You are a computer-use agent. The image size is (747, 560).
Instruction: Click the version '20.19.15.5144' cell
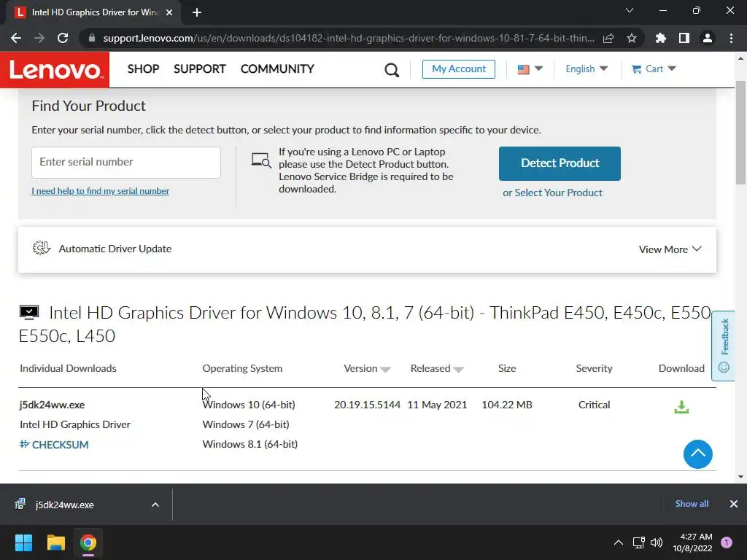368,405
